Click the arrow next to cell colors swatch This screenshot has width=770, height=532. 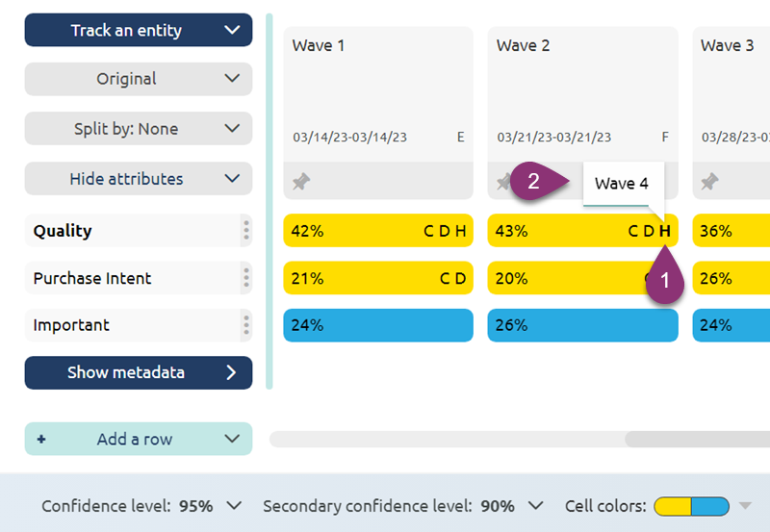(746, 506)
